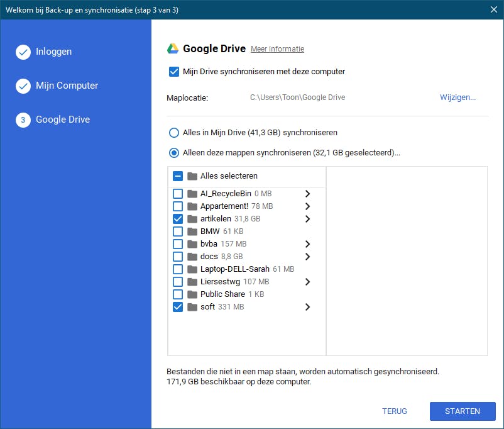This screenshot has height=429, width=504.
Task: Open the Inloggen step
Action: tap(53, 52)
